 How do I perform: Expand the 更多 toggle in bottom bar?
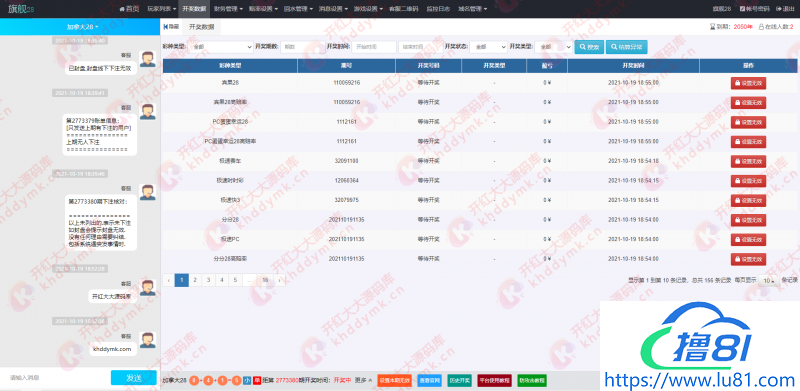point(363,380)
